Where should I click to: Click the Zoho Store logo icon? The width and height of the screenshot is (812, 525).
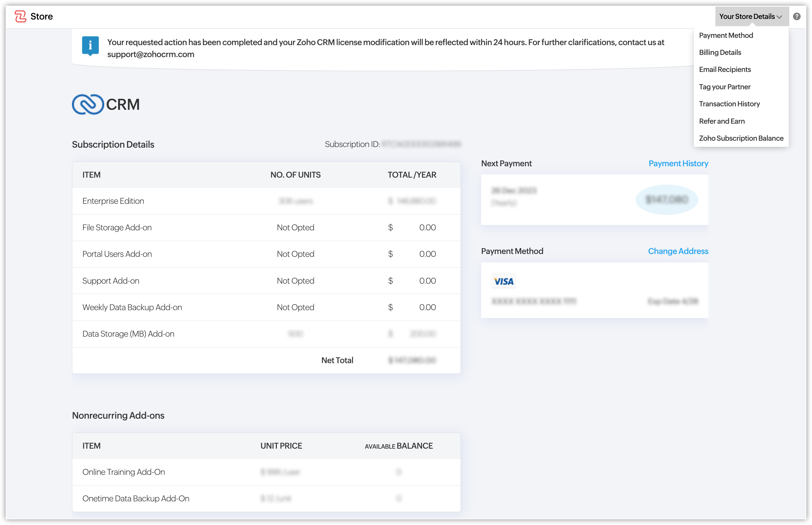(20, 16)
